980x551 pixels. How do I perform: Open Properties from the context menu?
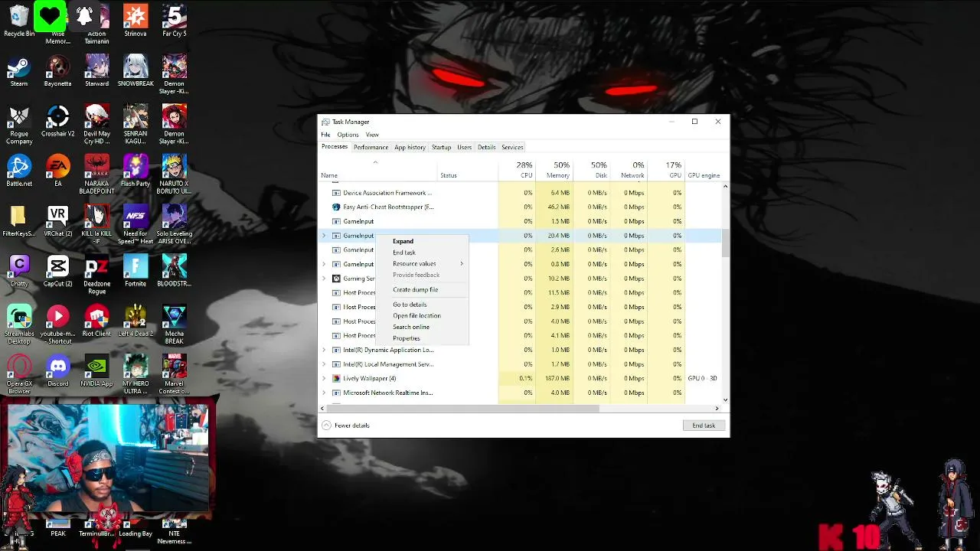pyautogui.click(x=422, y=338)
